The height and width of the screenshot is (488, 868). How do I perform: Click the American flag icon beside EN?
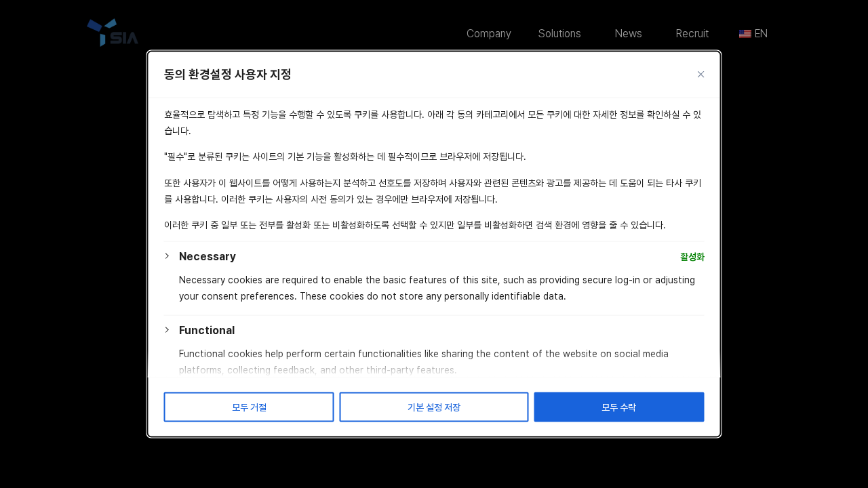(745, 33)
